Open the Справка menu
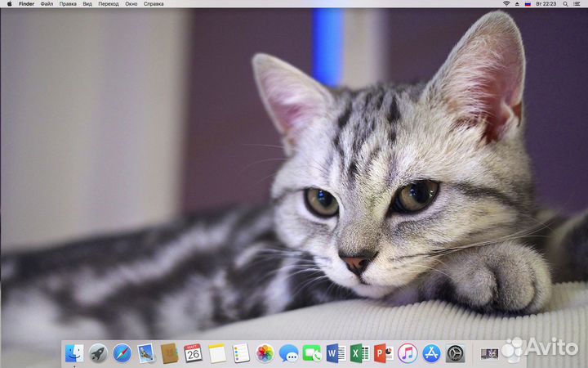Screen dimensions: 588x368 point(154,4)
